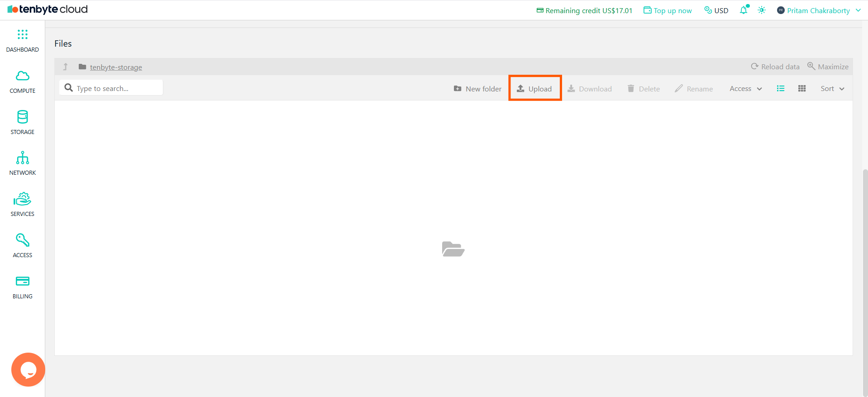868x397 pixels.
Task: Expand the Access dropdown
Action: (x=746, y=89)
